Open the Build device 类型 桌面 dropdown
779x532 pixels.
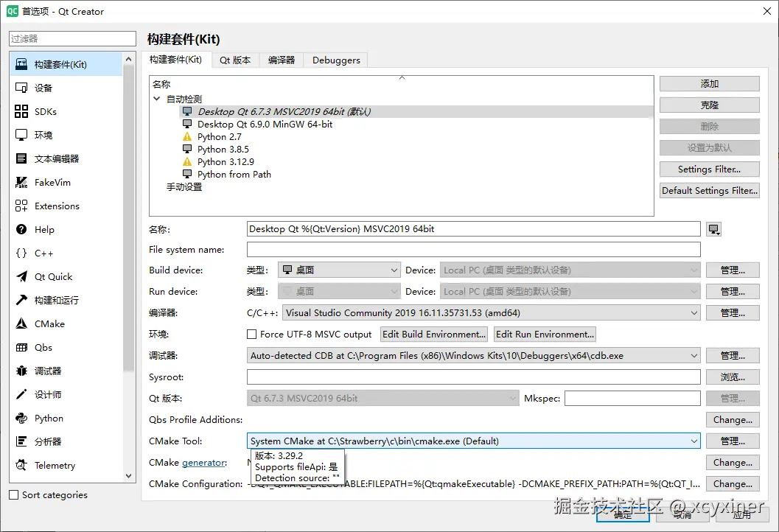[339, 270]
